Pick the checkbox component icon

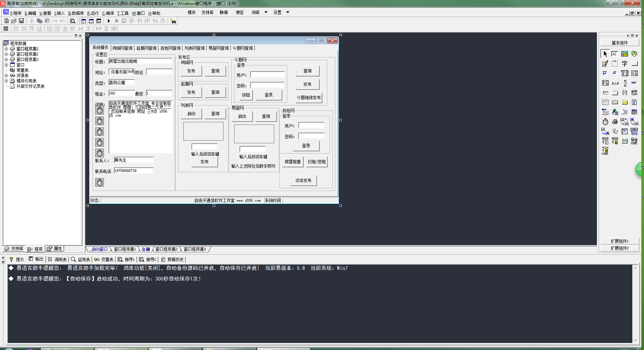[x=605, y=73]
